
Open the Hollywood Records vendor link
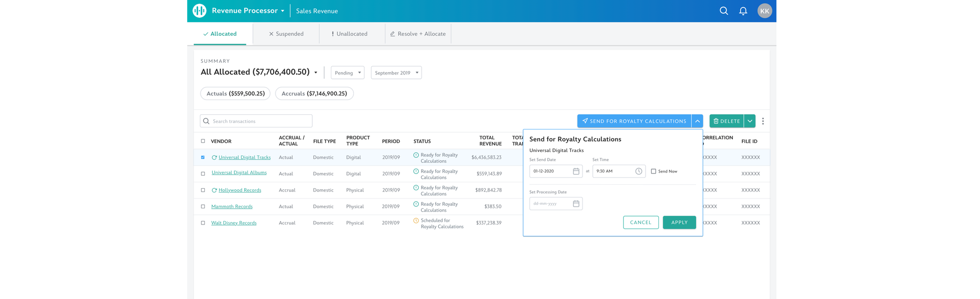click(240, 190)
